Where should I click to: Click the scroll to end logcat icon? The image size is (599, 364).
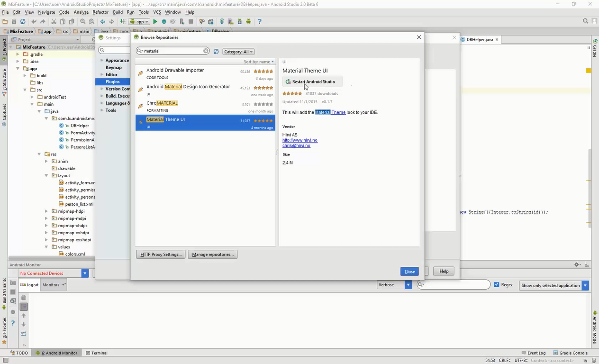click(x=23, y=307)
